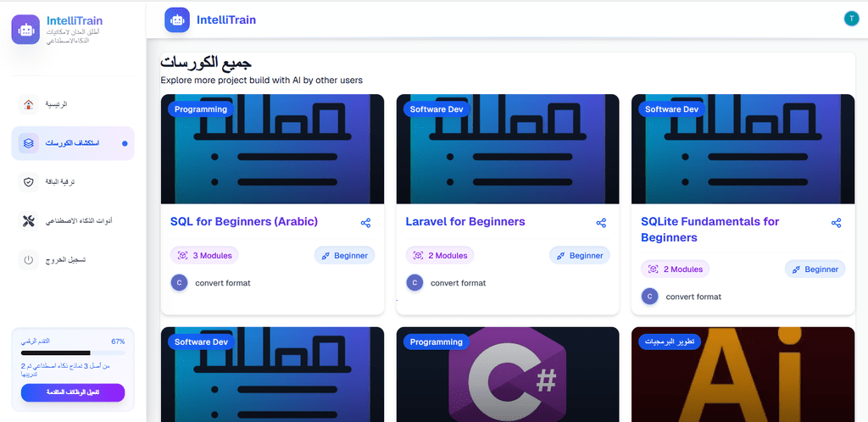
Task: Click author avatar on SQLite Fundamentals card
Action: (x=650, y=297)
